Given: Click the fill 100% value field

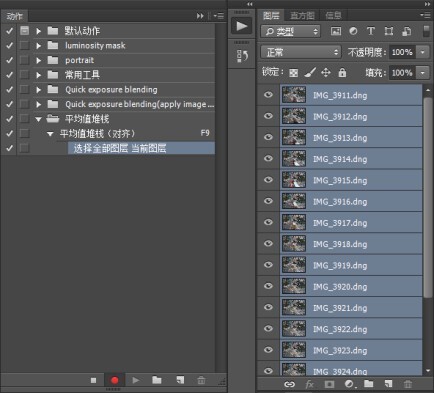Looking at the screenshot, I should [x=402, y=73].
